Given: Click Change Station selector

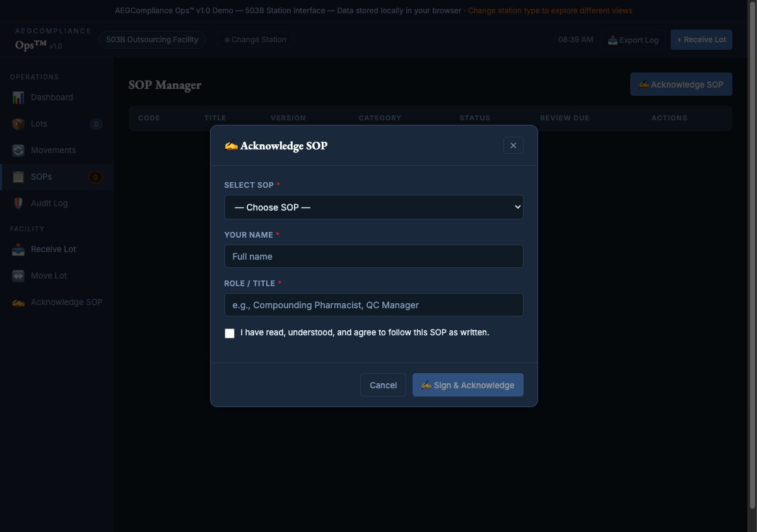Looking at the screenshot, I should tap(255, 40).
